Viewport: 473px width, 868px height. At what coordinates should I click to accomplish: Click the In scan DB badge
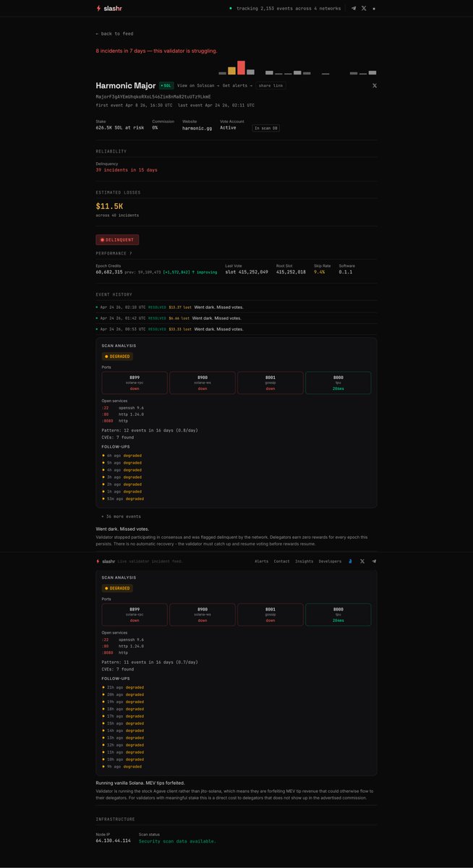(x=265, y=128)
